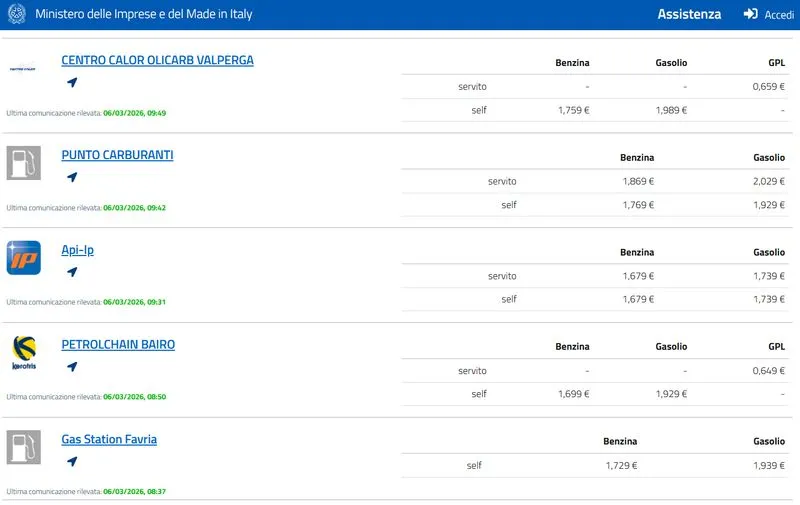This screenshot has width=800, height=505.
Task: Click fuel pump icon beside Gas Station Favria
Action: coord(24,447)
